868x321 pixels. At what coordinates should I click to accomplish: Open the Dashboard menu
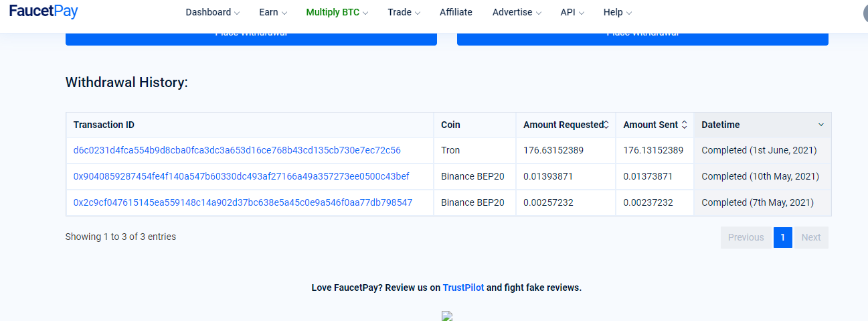click(212, 12)
